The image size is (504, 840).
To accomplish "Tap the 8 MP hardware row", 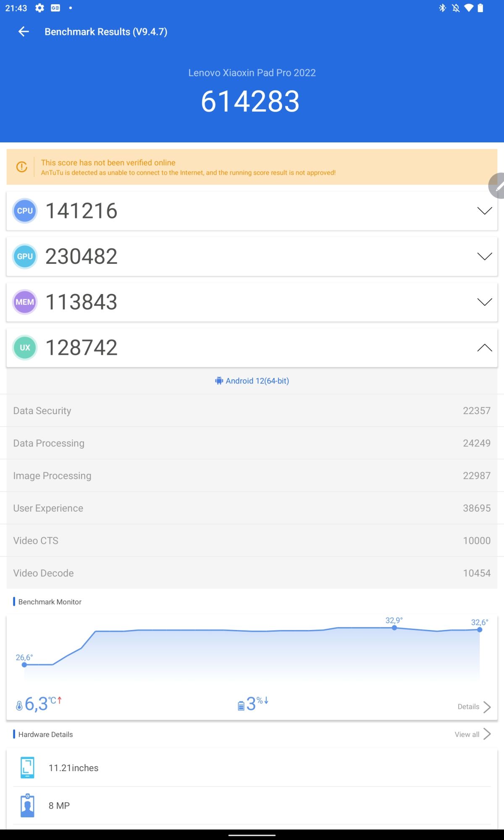I will (x=252, y=806).
